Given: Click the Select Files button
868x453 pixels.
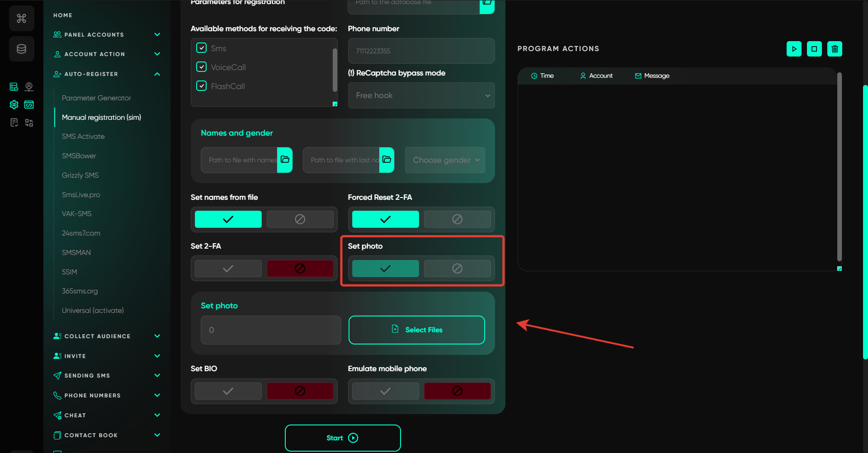Looking at the screenshot, I should tap(416, 330).
